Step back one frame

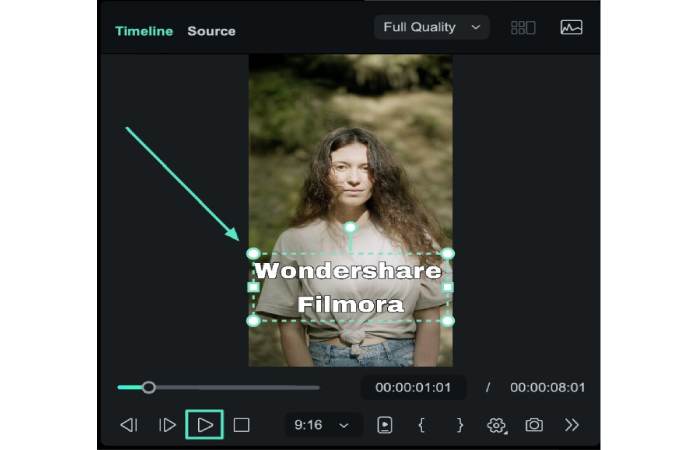click(129, 425)
